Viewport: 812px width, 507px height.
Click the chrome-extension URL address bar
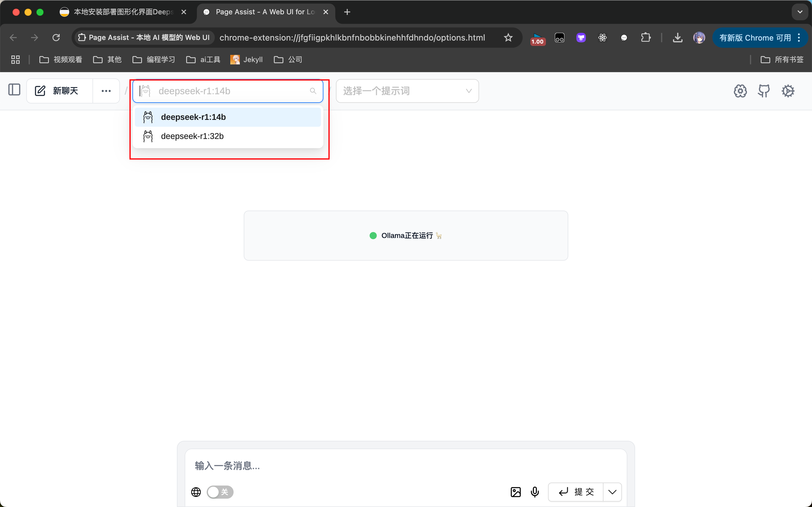click(x=352, y=38)
